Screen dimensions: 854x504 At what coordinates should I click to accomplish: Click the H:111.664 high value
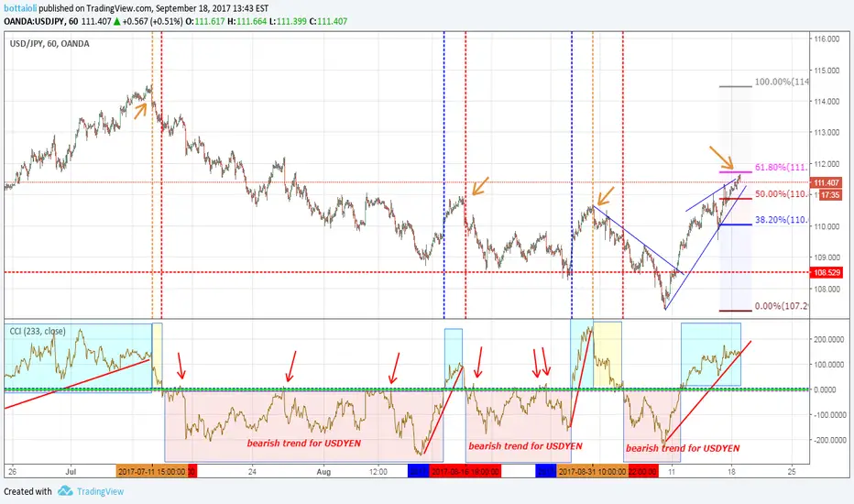tap(247, 21)
